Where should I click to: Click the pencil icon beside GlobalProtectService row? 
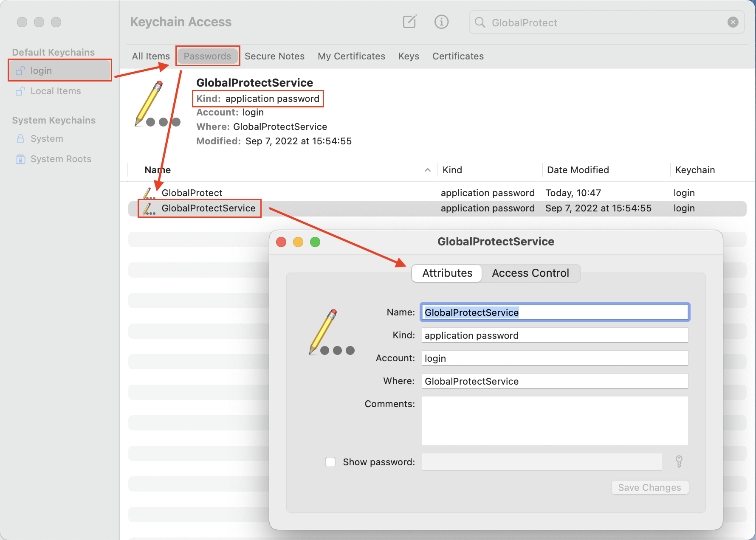[148, 208]
